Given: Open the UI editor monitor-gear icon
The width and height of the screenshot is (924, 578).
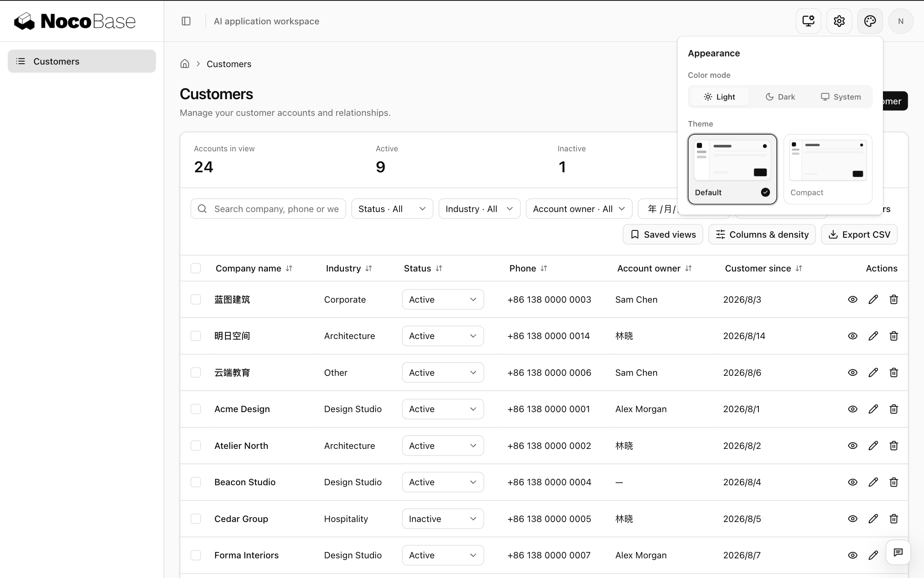Looking at the screenshot, I should (808, 21).
